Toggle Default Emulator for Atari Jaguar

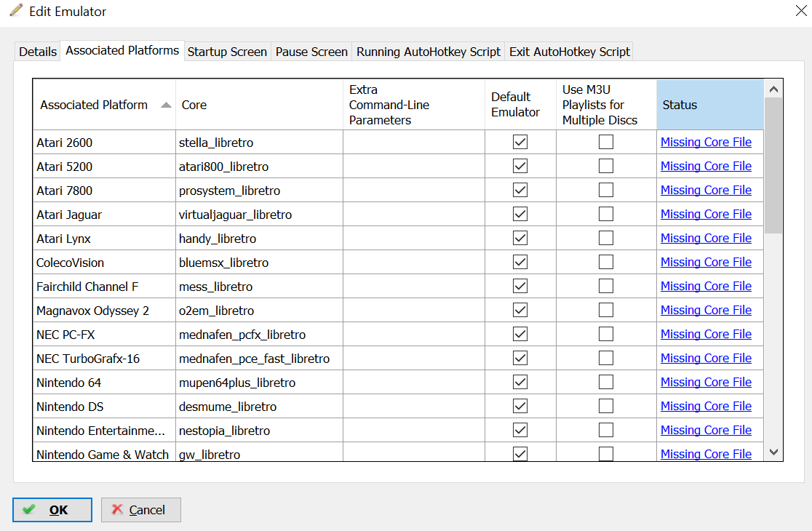click(x=520, y=214)
